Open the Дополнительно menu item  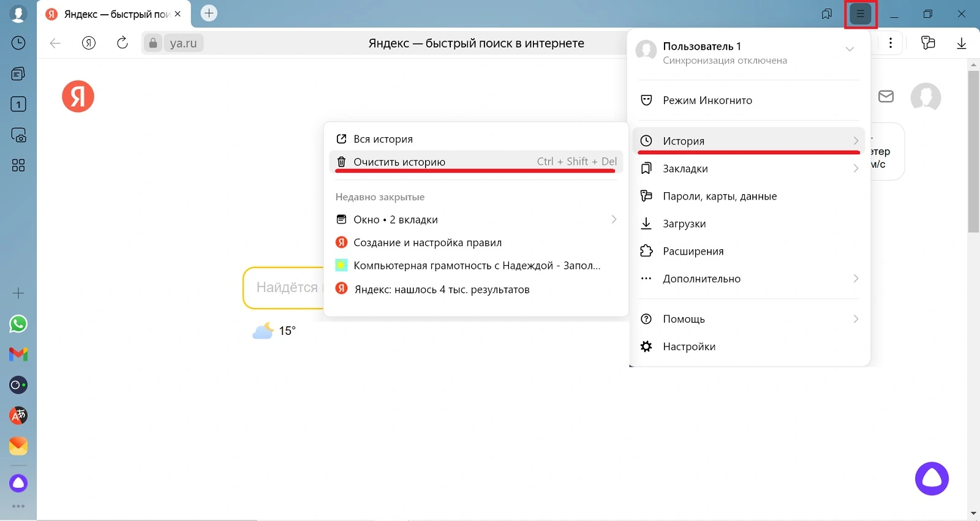pos(748,279)
